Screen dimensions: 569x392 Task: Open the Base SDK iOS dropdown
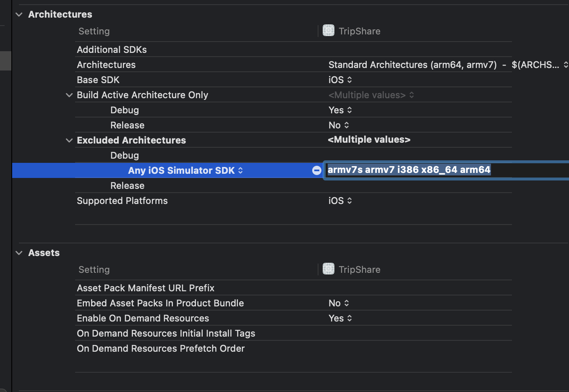pyautogui.click(x=340, y=80)
